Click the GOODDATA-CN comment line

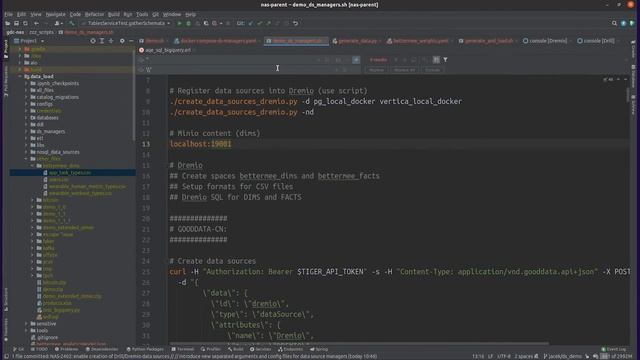click(x=198, y=229)
